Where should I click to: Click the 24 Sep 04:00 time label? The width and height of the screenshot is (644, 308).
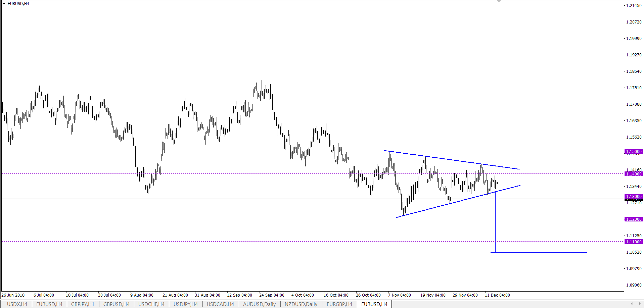tap(272, 295)
